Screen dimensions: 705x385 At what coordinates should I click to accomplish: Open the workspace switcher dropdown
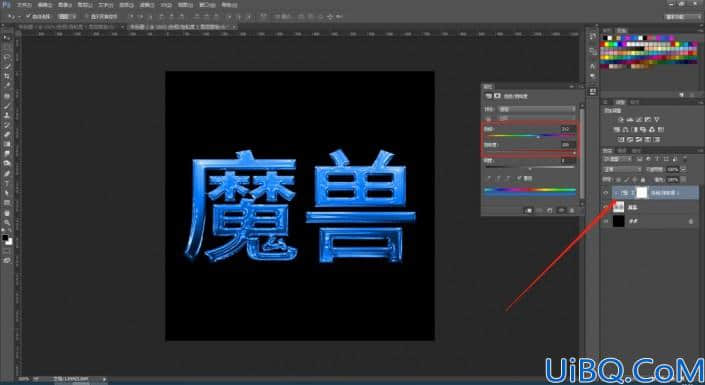click(683, 17)
